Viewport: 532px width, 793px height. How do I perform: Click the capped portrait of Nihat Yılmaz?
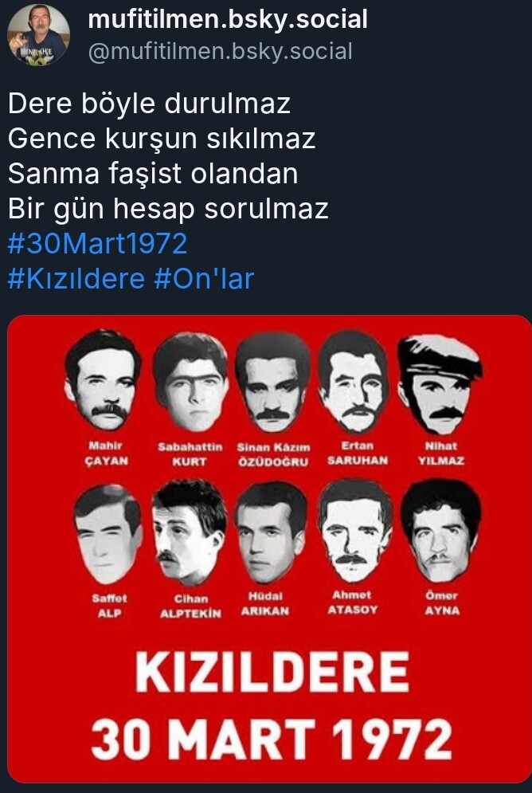pos(439,384)
